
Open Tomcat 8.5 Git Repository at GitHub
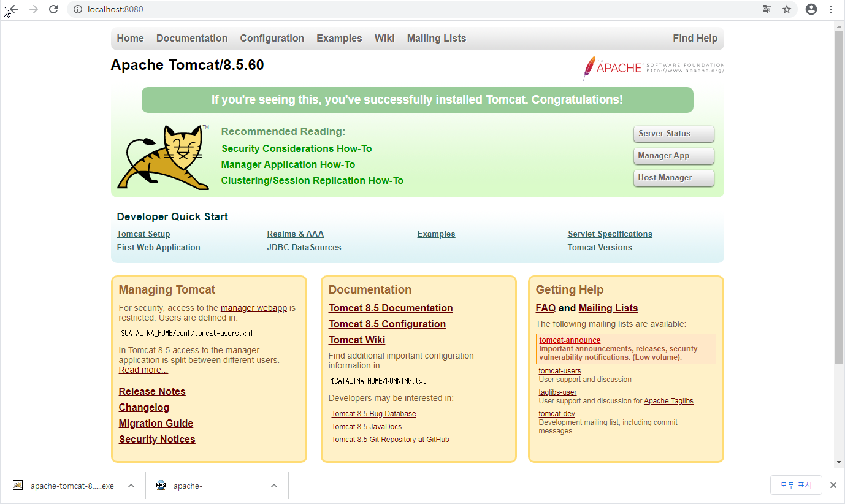pos(390,440)
